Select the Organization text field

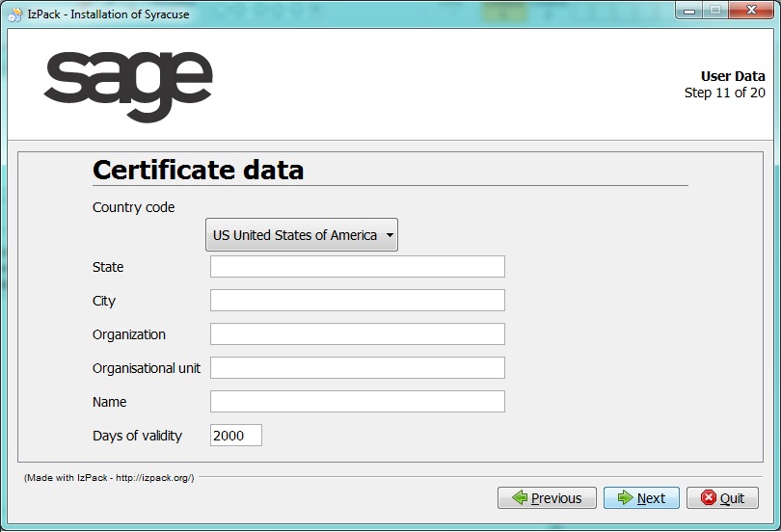coord(357,334)
